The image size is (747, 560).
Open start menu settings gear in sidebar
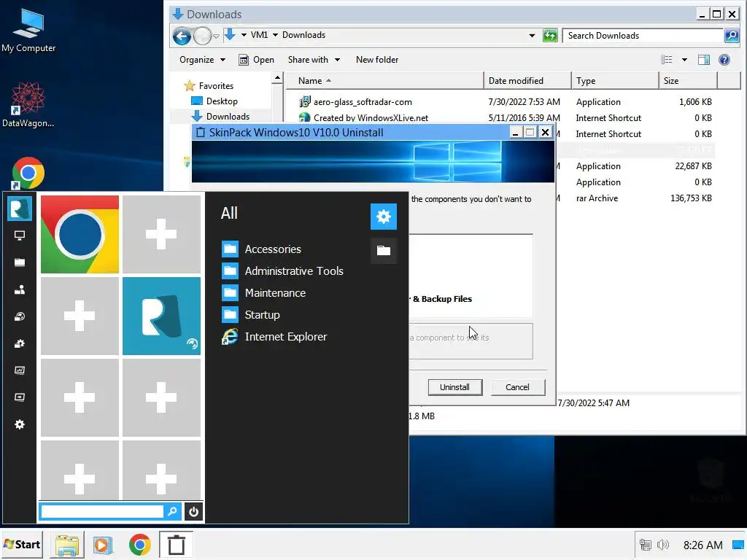pos(20,424)
